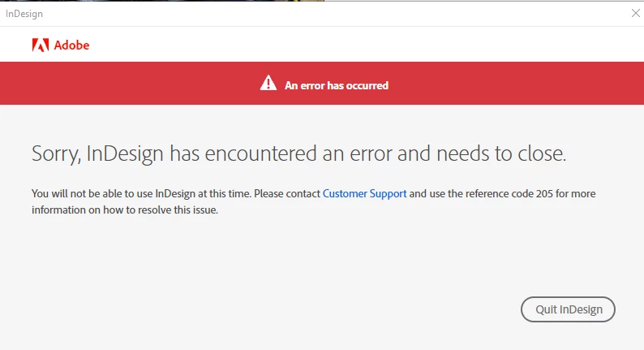Close the InDesign error dialog window
644x350 pixels.
635,13
